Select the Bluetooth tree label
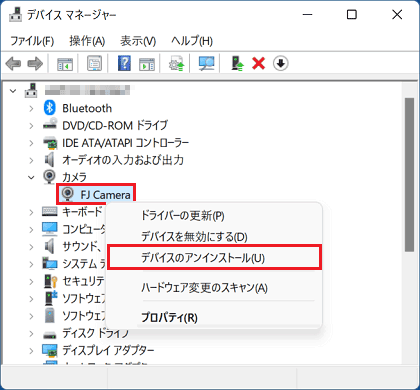This screenshot has height=390, width=420. (x=87, y=108)
